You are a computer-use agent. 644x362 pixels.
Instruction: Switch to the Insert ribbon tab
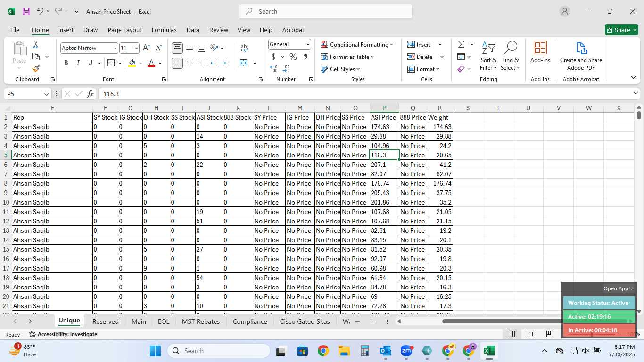point(66,30)
